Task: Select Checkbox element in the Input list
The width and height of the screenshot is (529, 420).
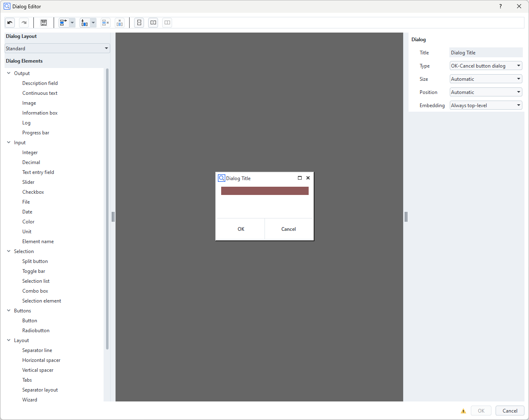Action: coord(33,192)
